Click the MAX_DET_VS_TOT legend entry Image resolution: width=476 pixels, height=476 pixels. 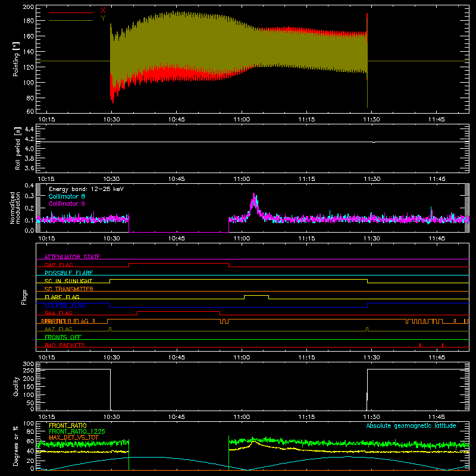pyautogui.click(x=74, y=437)
